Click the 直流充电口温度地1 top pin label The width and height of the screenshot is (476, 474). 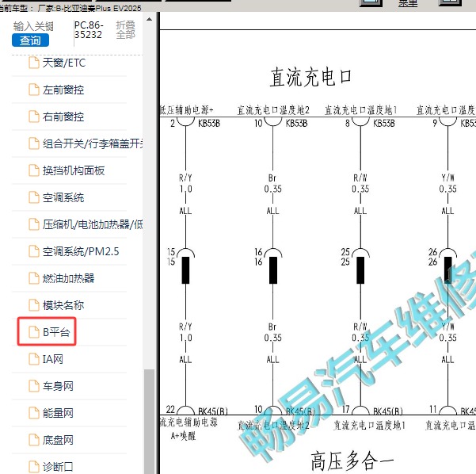tap(360, 110)
